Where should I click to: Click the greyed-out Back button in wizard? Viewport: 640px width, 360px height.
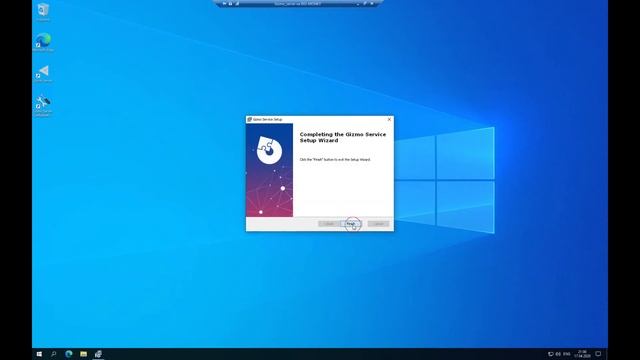point(329,224)
